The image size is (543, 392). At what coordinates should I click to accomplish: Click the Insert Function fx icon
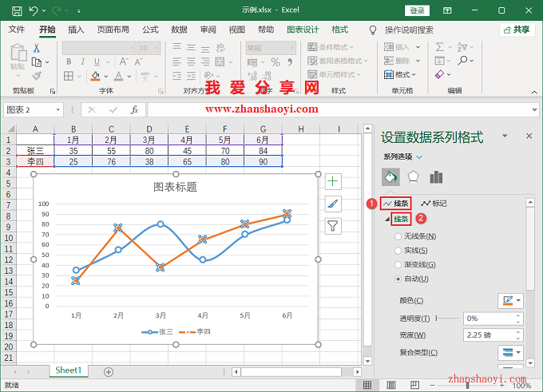(134, 110)
